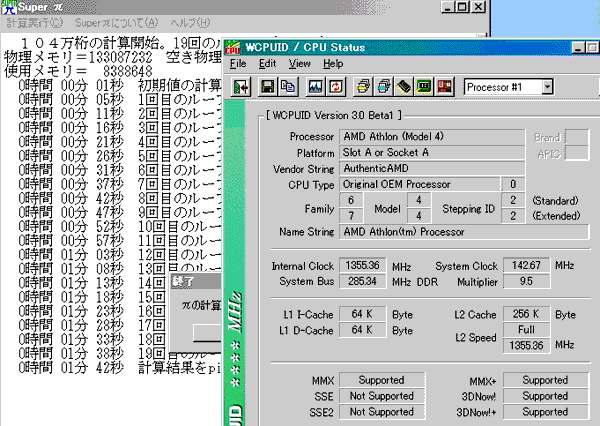This screenshot has height=426, width=600.
Task: Click the final line '0時間 01分 42秒' in Super π
Action: click(71, 368)
